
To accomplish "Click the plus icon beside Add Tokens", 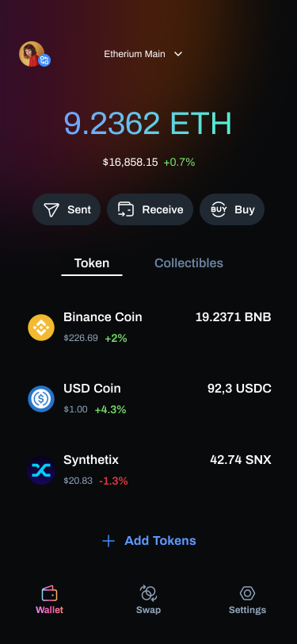I will [109, 541].
